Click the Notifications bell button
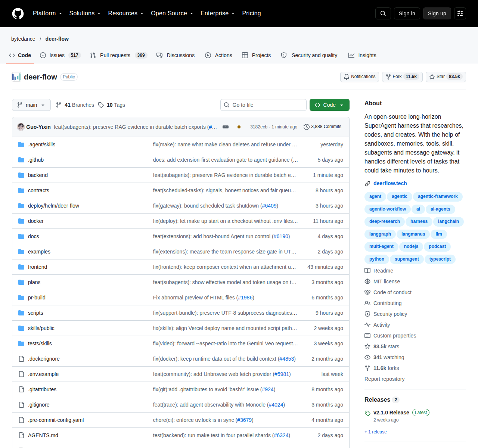This screenshot has height=448, width=478. (360, 77)
